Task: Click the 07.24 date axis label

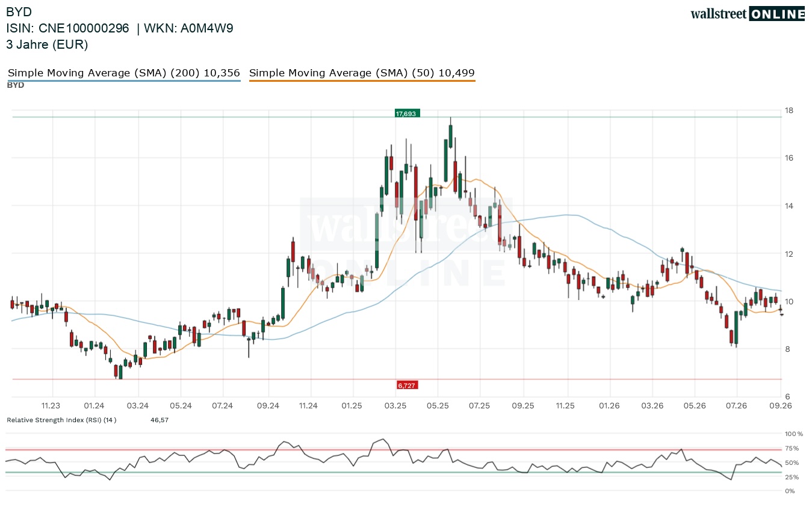Action: [223, 406]
